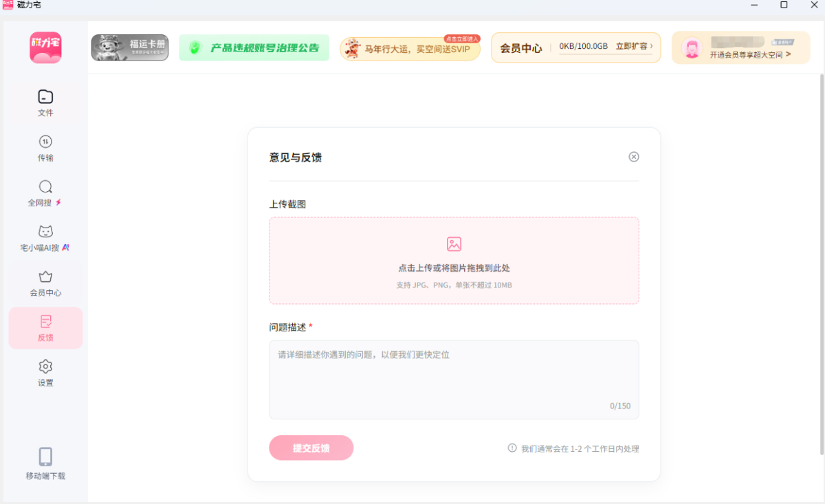Image resolution: width=825 pixels, height=504 pixels.
Task: Click the vertical scrollbar on right
Action: (822, 265)
